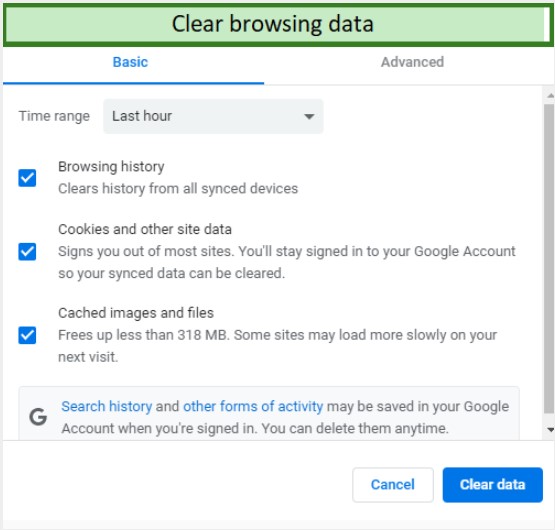Uncheck the Browsing history checkbox

tap(27, 178)
